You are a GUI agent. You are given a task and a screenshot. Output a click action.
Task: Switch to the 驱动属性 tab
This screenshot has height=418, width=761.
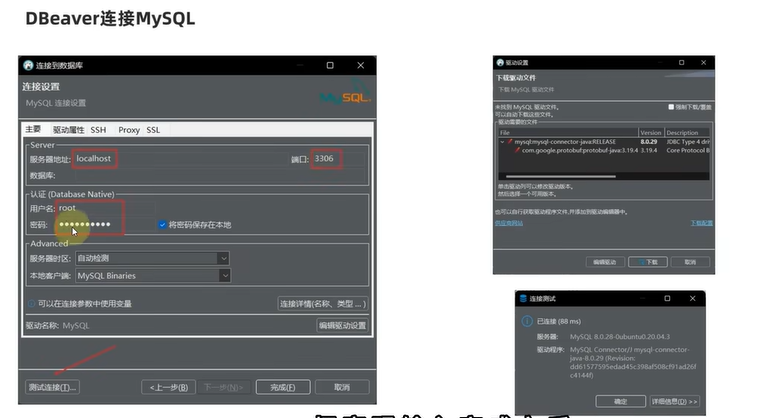(68, 130)
